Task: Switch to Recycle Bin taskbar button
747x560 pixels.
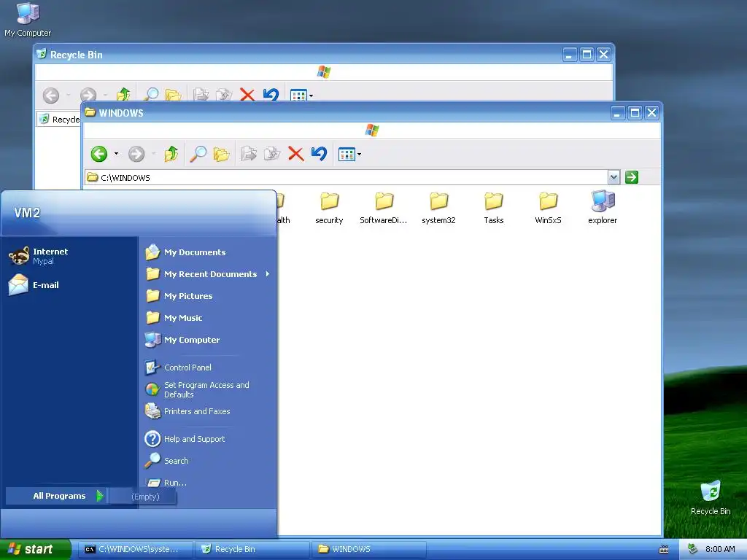Action: pos(252,550)
